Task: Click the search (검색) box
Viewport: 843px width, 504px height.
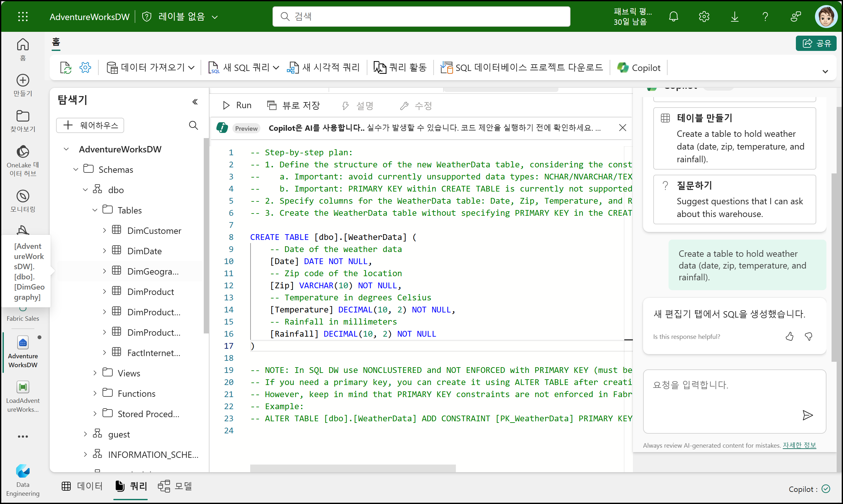Action: coord(421,16)
